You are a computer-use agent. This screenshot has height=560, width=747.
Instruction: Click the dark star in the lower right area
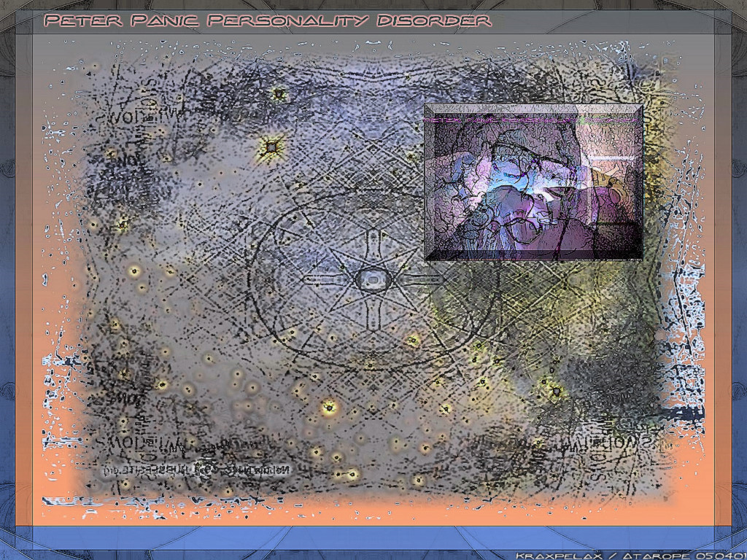tap(556, 392)
